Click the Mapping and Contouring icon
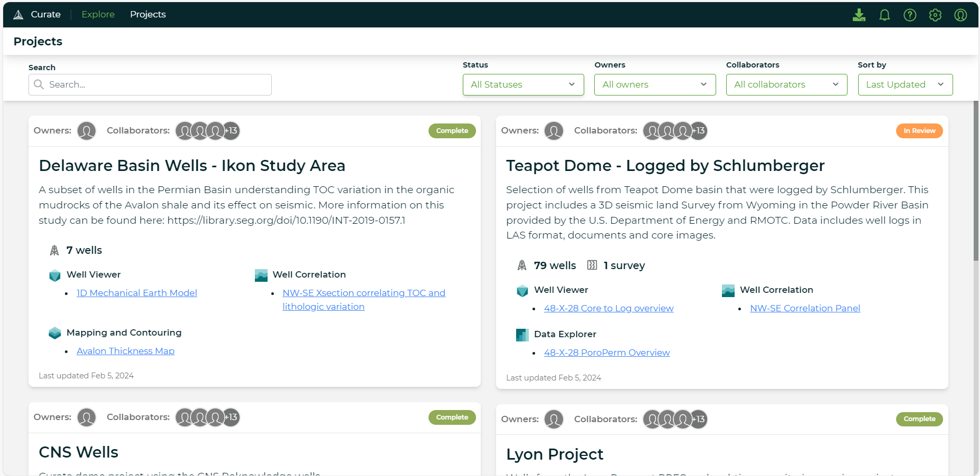This screenshot has height=476, width=980. pos(55,333)
